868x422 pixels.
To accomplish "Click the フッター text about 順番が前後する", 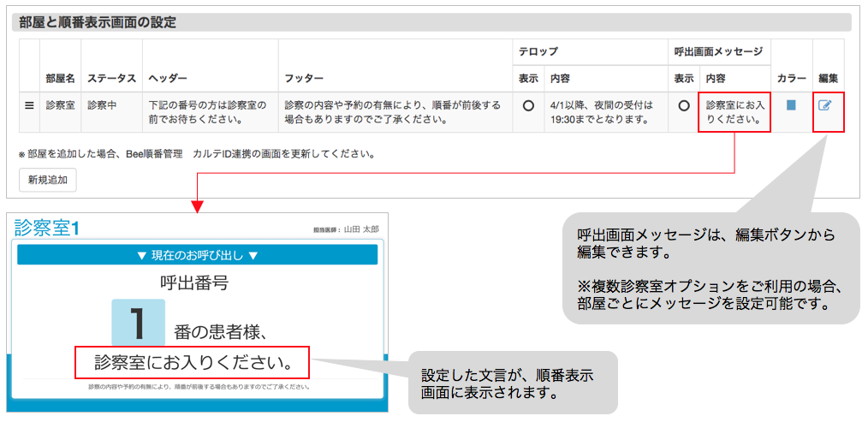I will [393, 112].
